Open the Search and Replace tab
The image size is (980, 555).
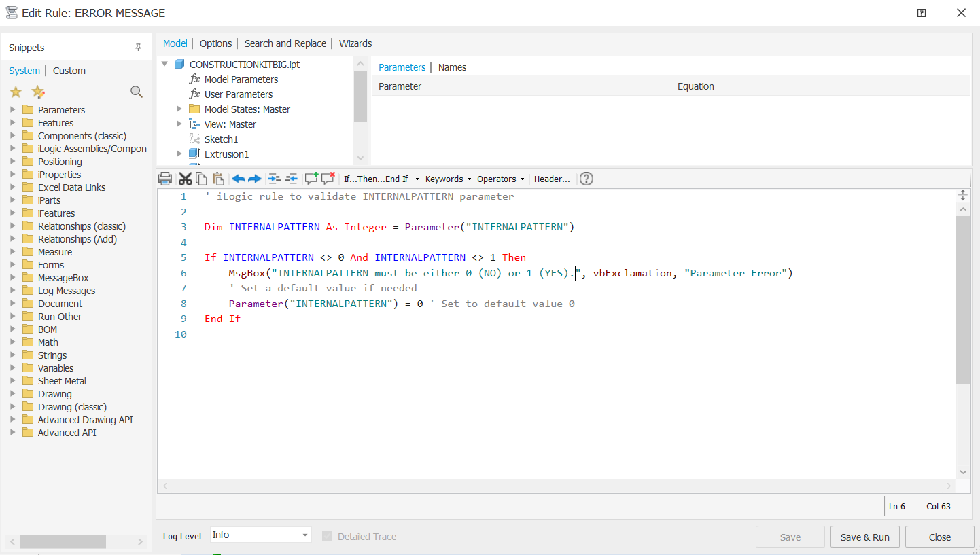(285, 43)
